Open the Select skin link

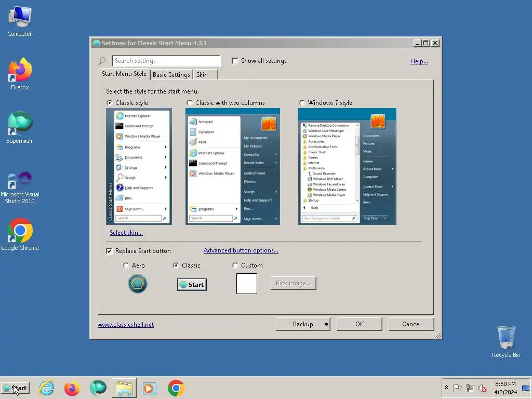(x=126, y=233)
